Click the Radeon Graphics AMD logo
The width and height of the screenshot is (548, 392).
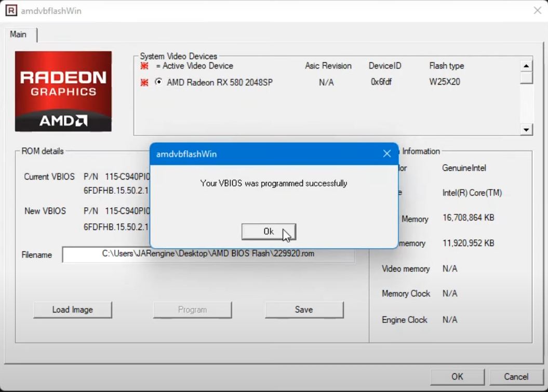click(x=63, y=91)
